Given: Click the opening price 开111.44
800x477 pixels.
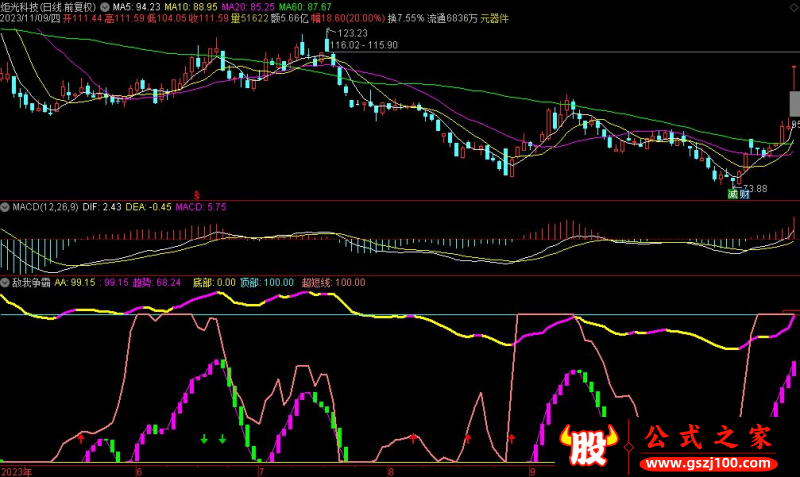Looking at the screenshot, I should click(83, 19).
